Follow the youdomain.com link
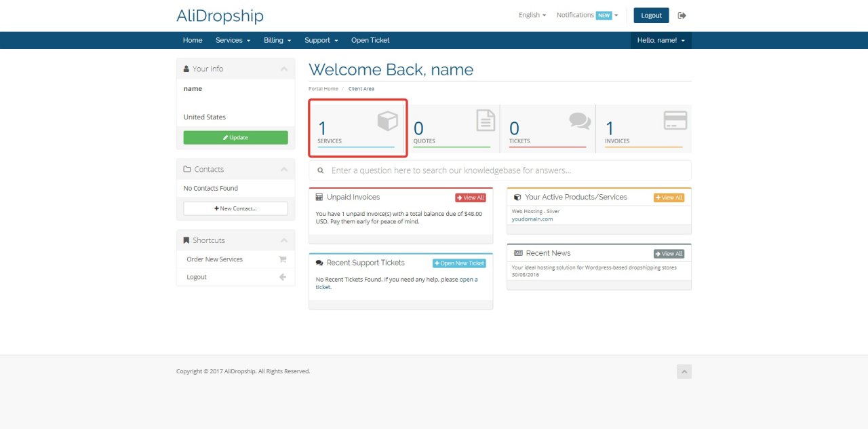The height and width of the screenshot is (429, 868). tap(532, 219)
